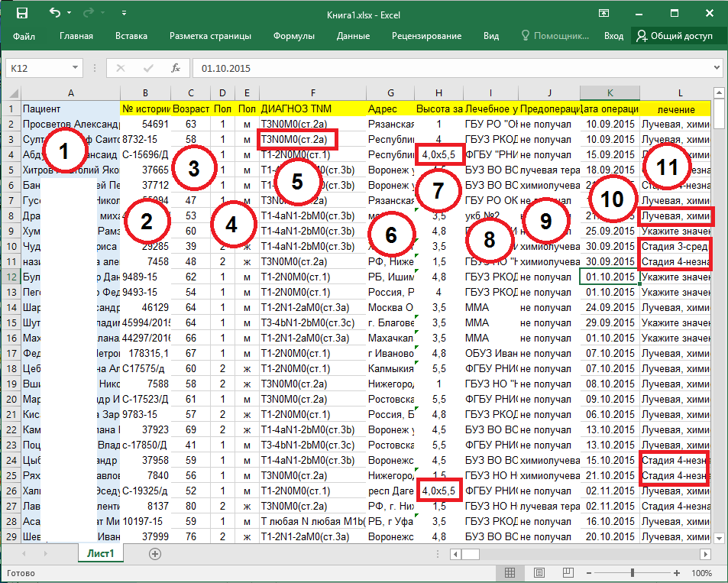Viewport: 728px width, 583px height.
Task: Click the Save icon in the title bar
Action: 22,13
